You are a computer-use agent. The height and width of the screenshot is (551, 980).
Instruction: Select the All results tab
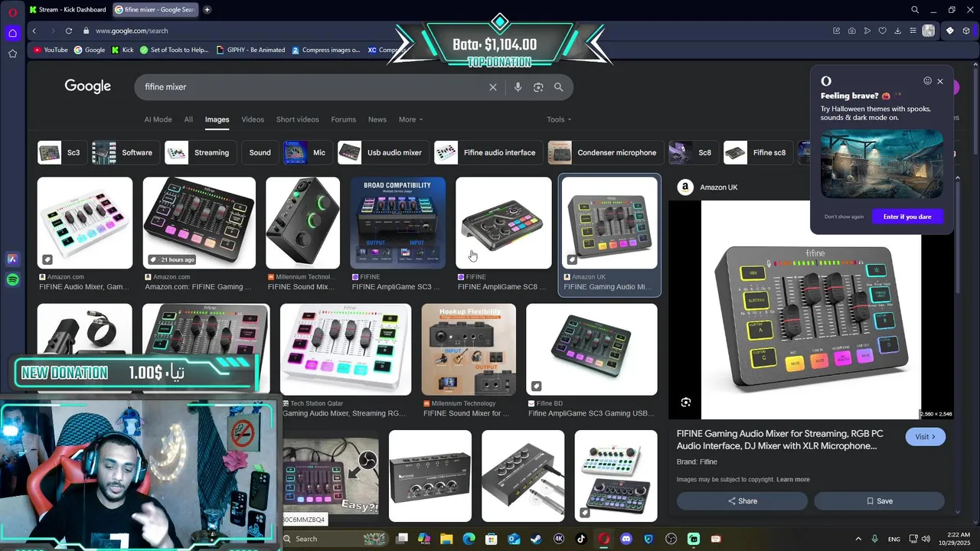point(188,119)
